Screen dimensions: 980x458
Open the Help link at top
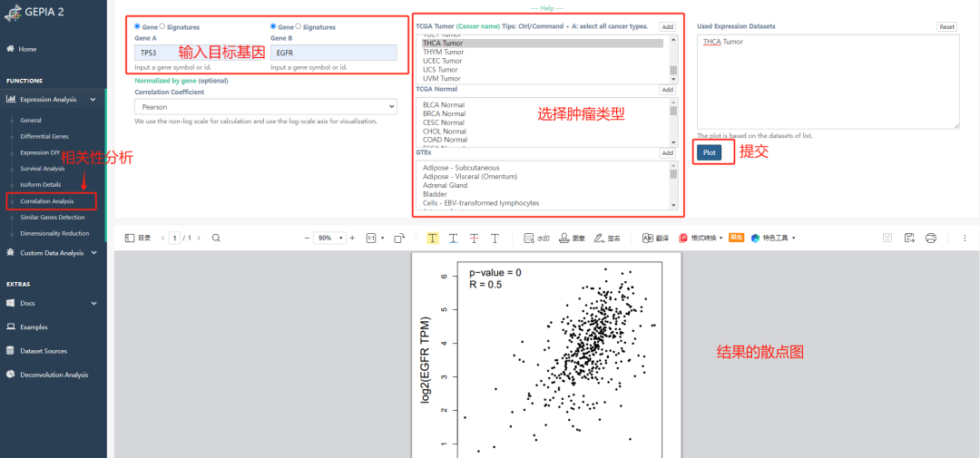coord(547,8)
